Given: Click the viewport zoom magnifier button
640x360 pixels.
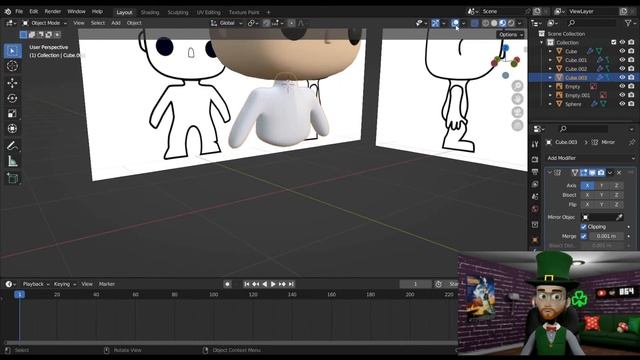Looking at the screenshot, I should pyautogui.click(x=518, y=86).
